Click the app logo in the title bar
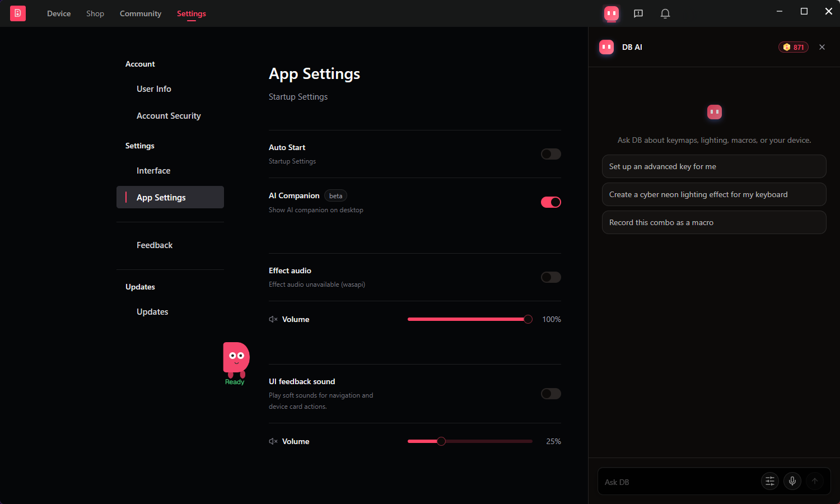Image resolution: width=840 pixels, height=504 pixels. point(18,13)
